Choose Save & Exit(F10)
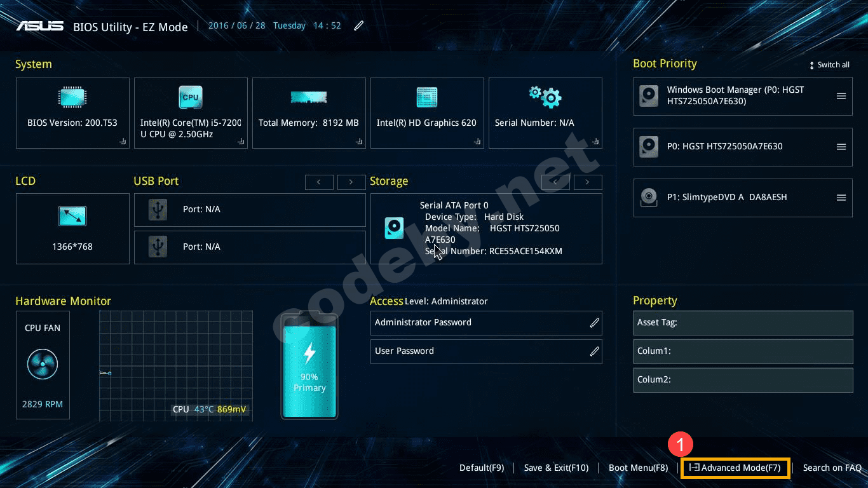Image resolution: width=868 pixels, height=488 pixels. [x=556, y=468]
